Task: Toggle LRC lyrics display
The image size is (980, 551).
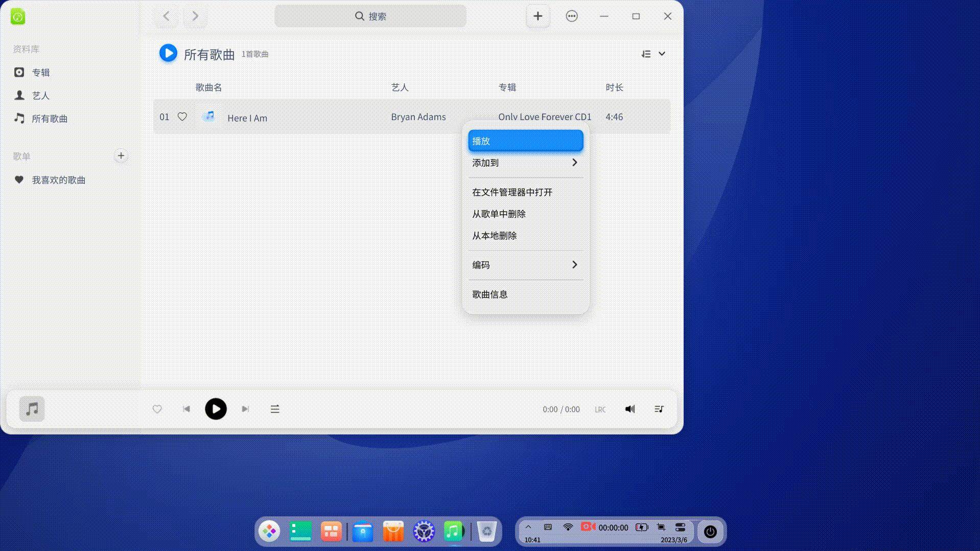Action: [x=600, y=409]
